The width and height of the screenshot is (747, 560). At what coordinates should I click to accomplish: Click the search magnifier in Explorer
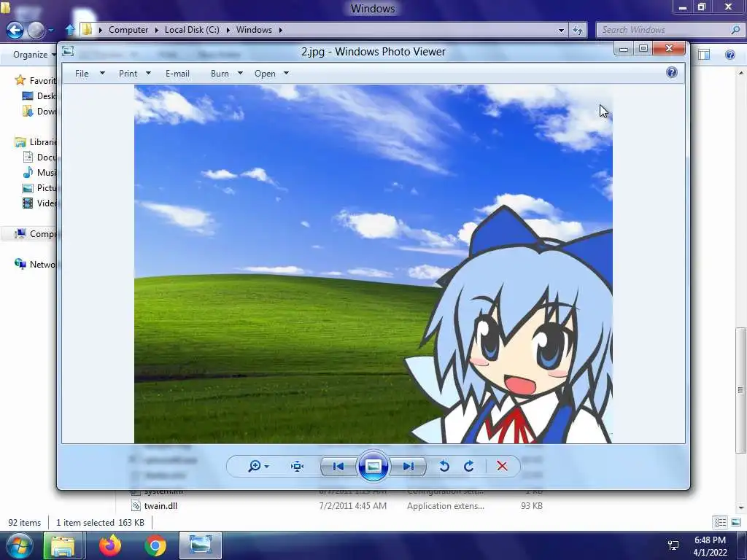tap(736, 30)
